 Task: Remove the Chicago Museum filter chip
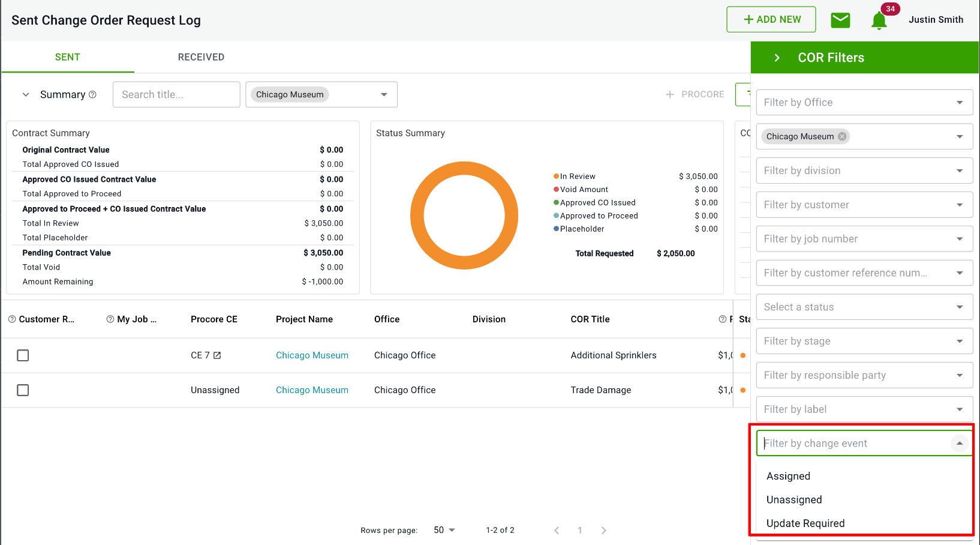(842, 136)
